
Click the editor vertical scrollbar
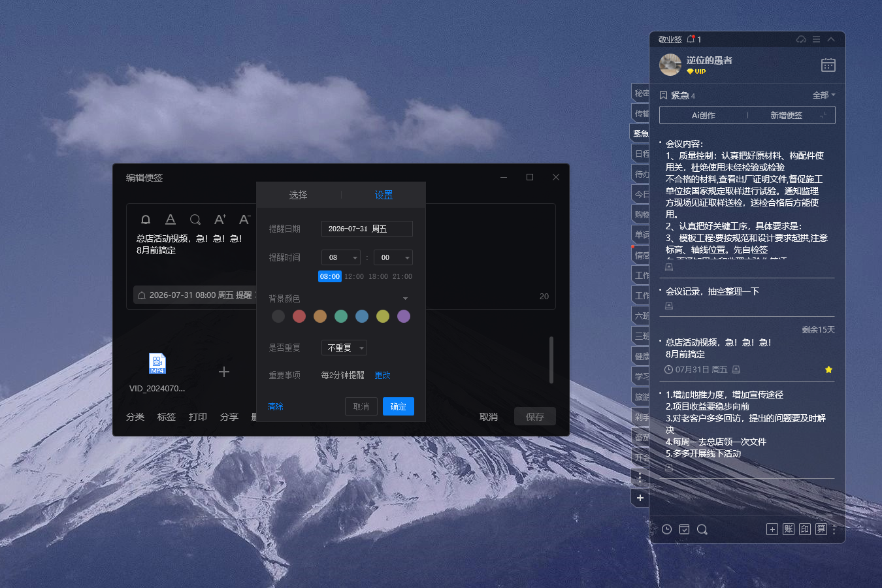pyautogui.click(x=551, y=360)
